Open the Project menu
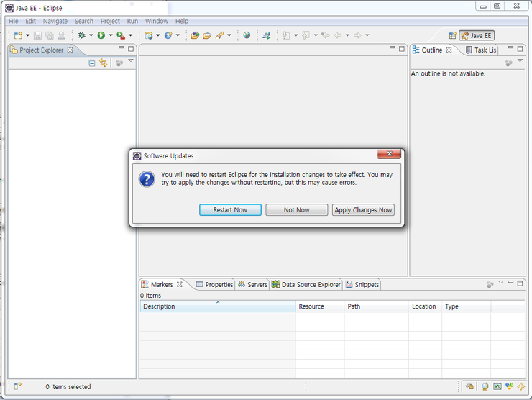The width and height of the screenshot is (532, 400). click(110, 21)
